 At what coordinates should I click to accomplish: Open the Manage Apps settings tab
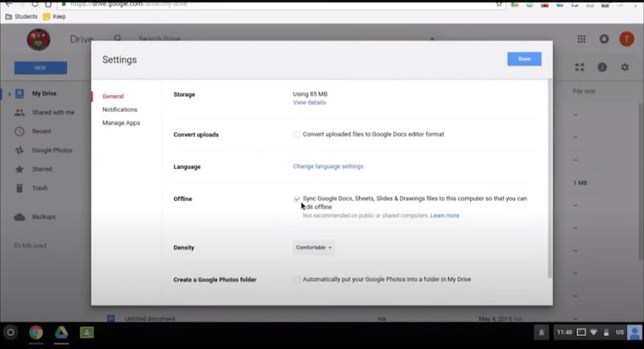(122, 123)
